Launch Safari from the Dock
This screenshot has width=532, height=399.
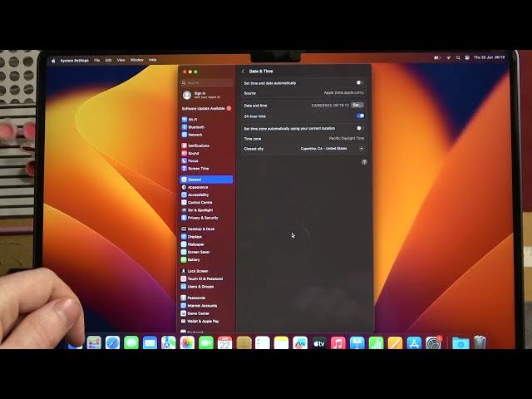pyautogui.click(x=112, y=343)
